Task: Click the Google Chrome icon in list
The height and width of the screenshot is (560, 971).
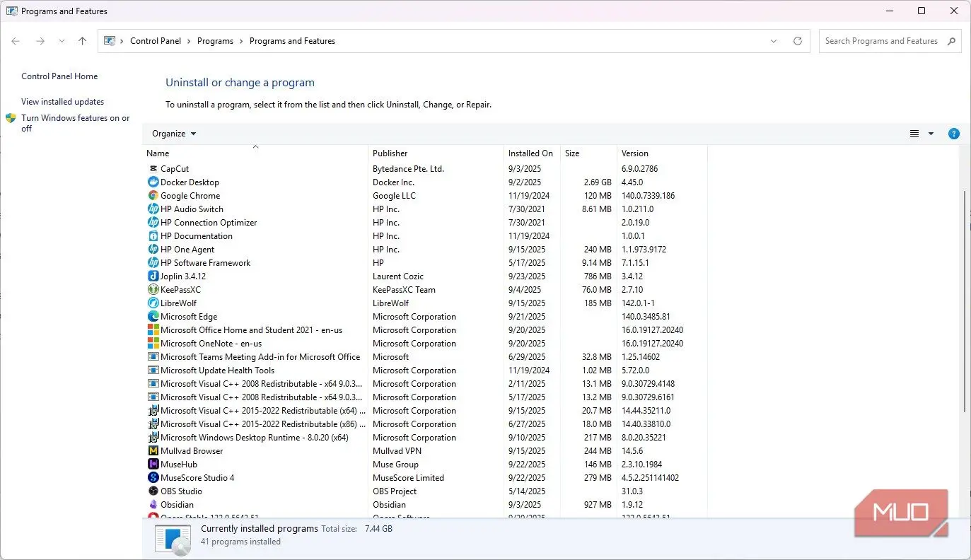Action: 153,196
